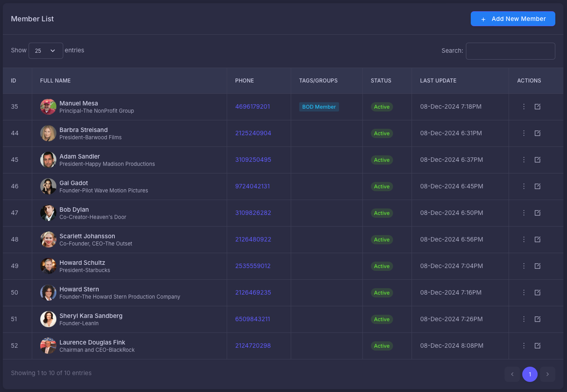Click Scarlett Johansson's avatar photo
567x392 pixels.
48,239
